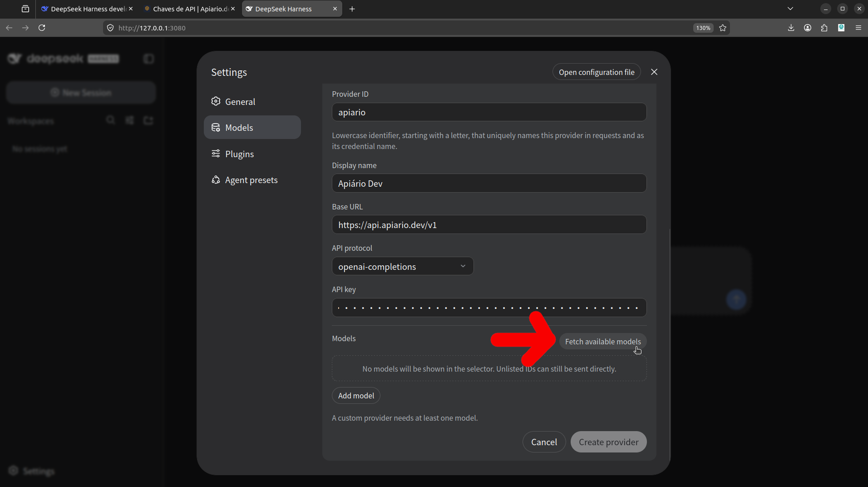This screenshot has height=487, width=868.
Task: Click the blue send arrow button
Action: 736,299
